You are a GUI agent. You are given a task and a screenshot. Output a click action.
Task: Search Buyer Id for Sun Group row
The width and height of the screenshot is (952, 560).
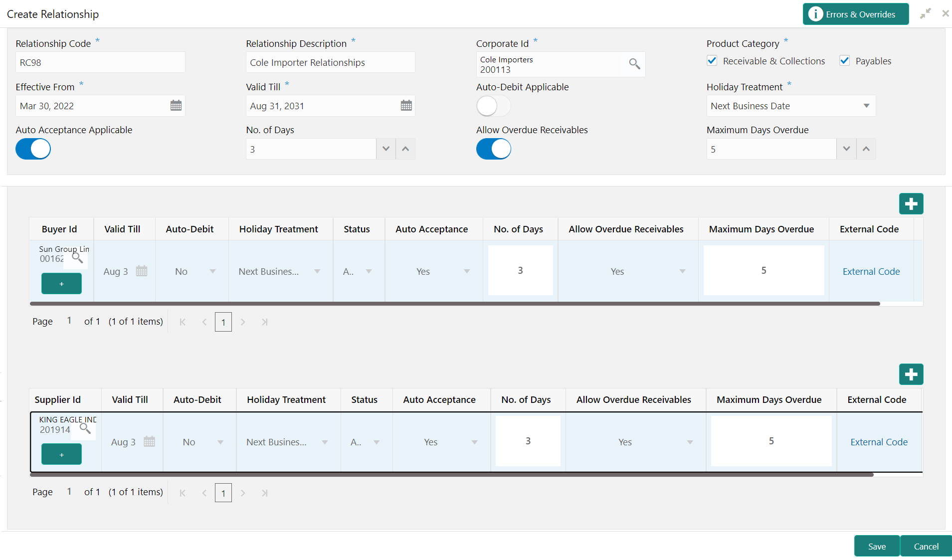pos(77,258)
